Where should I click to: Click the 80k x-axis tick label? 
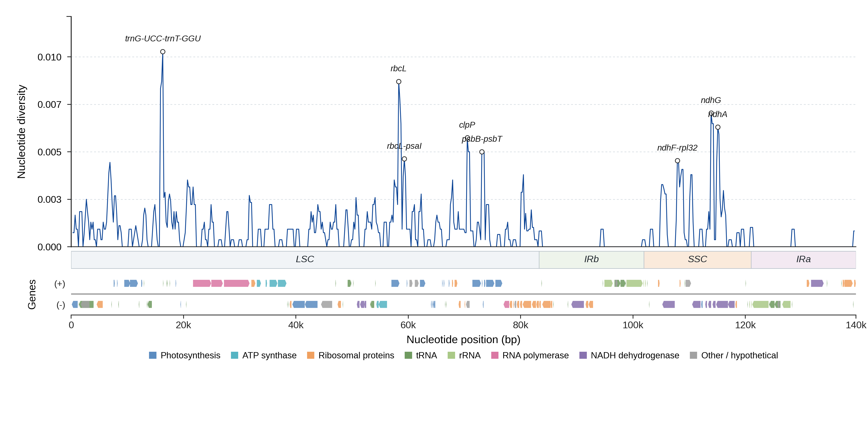[x=521, y=325]
